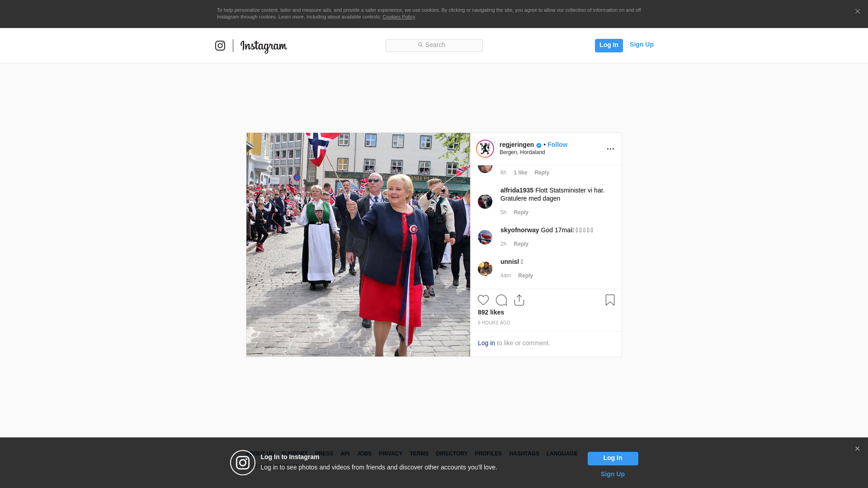The image size is (868, 488).
Task: Open the HASHTAGS footer link
Action: coord(524,454)
